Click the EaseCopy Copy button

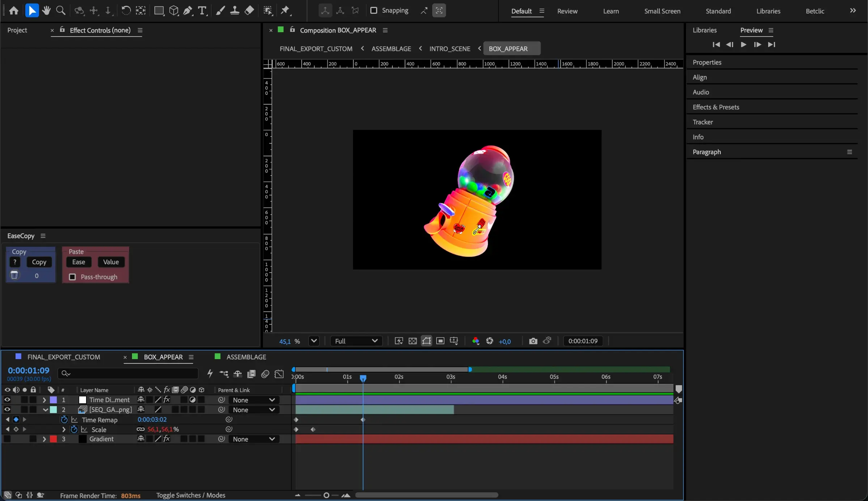point(39,262)
